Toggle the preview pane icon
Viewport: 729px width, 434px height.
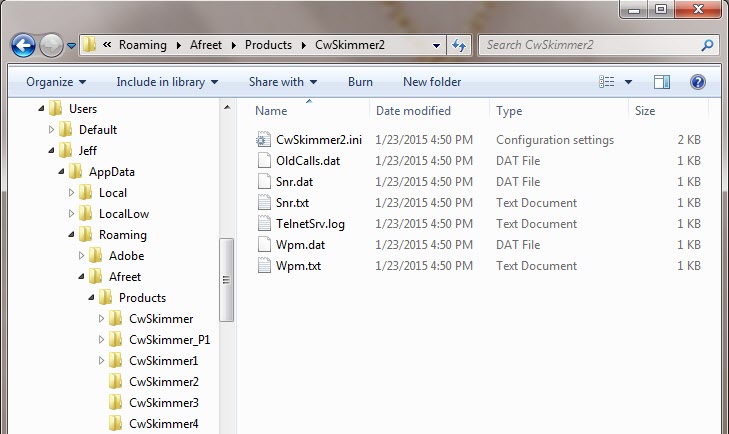[x=662, y=82]
